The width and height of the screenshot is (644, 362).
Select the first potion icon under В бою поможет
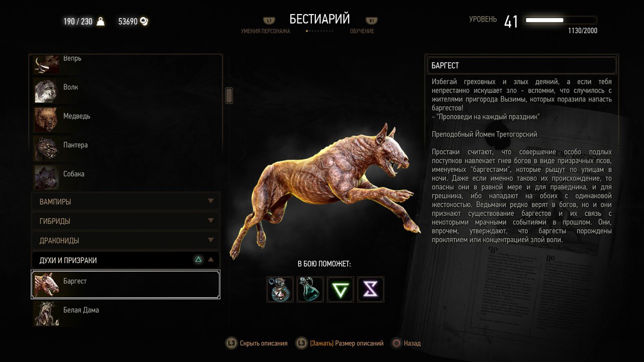click(x=280, y=289)
